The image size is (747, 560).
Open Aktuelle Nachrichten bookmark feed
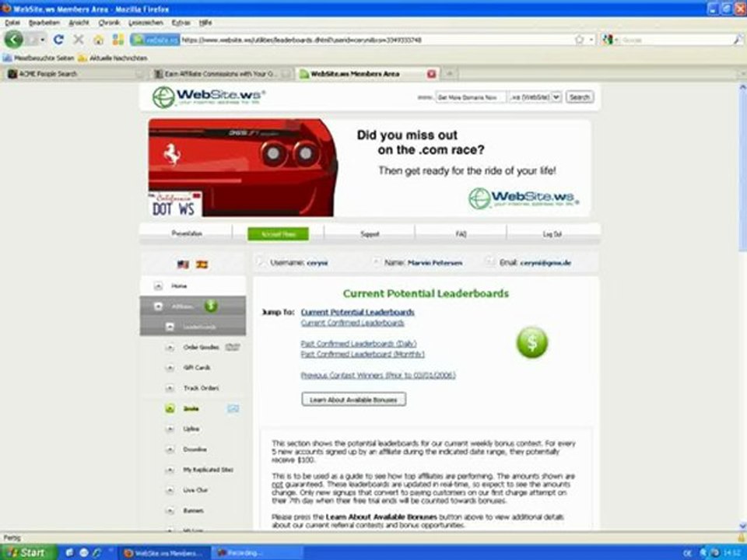pos(113,58)
